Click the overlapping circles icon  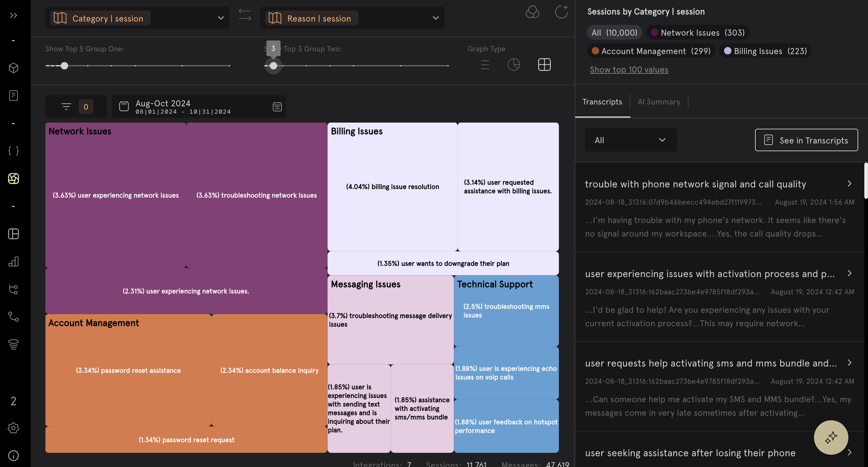tap(533, 12)
